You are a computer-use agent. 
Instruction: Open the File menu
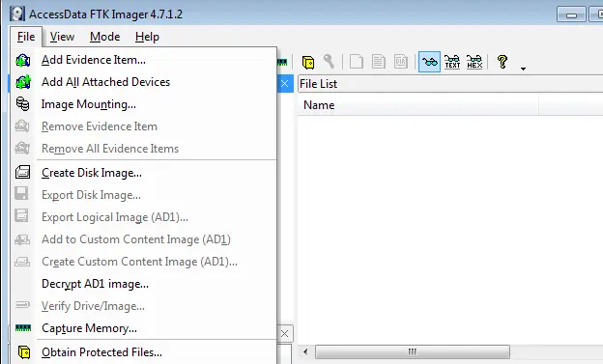tap(26, 37)
